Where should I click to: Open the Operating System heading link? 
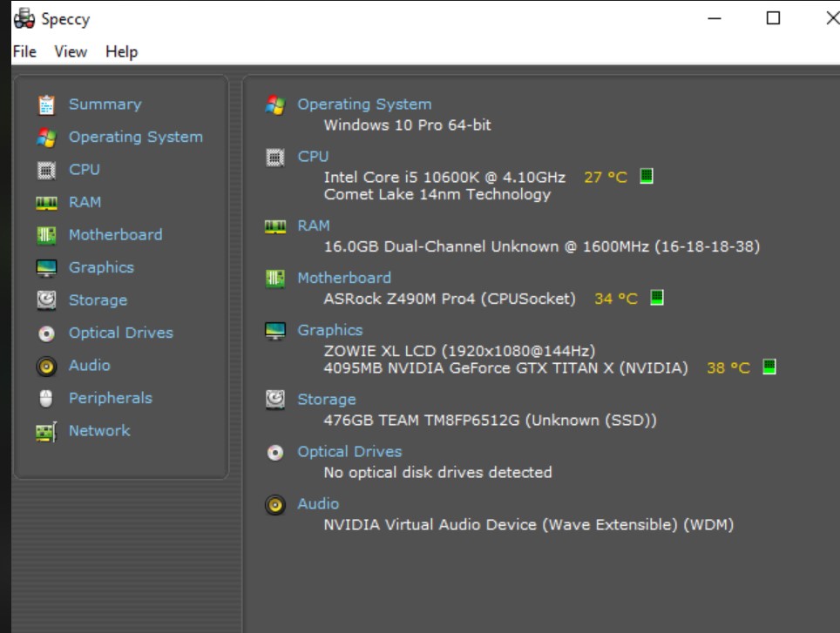(364, 104)
